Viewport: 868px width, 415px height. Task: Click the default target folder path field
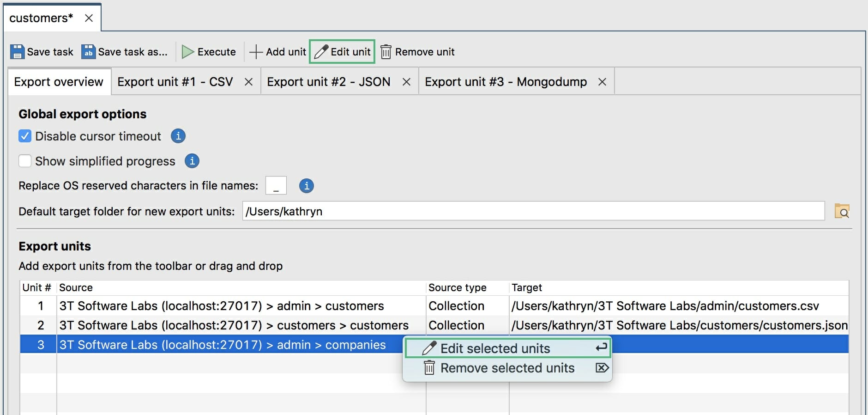point(533,211)
